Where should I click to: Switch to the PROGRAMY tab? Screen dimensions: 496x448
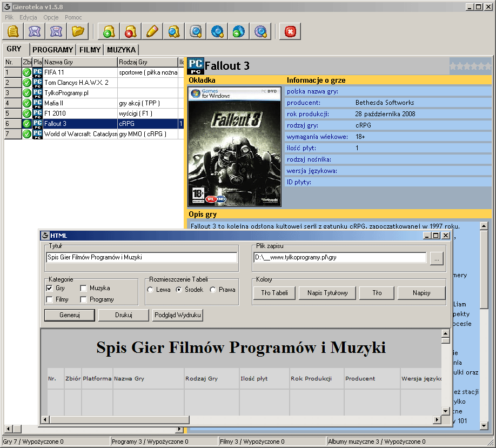[x=53, y=50]
